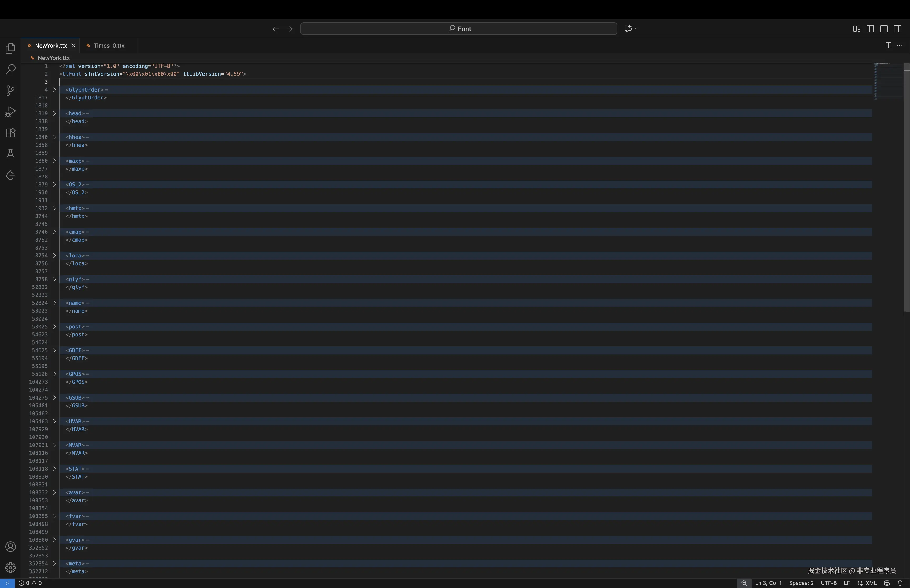
Task: Open the Manage gear icon
Action: (10, 568)
